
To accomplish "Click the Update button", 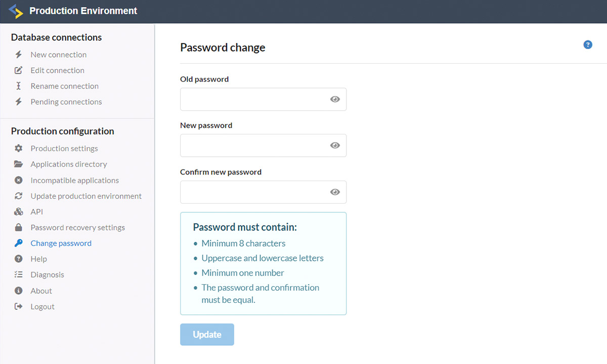I will [207, 334].
